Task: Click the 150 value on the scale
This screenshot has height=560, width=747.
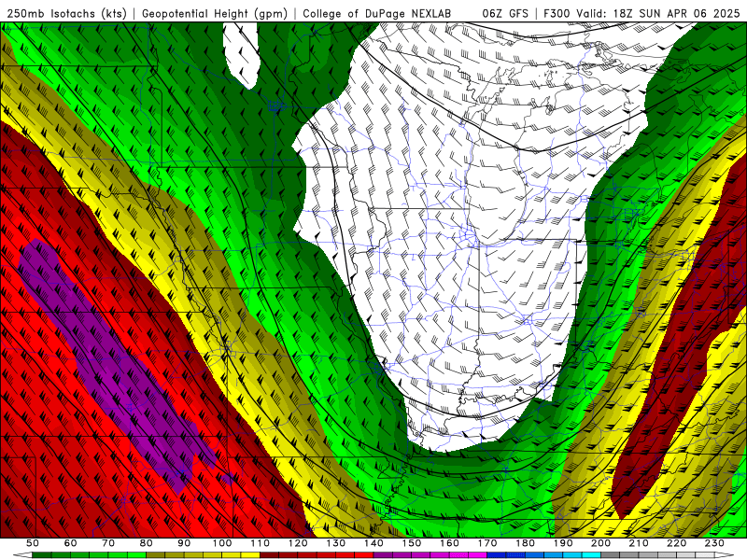Action: click(x=412, y=543)
